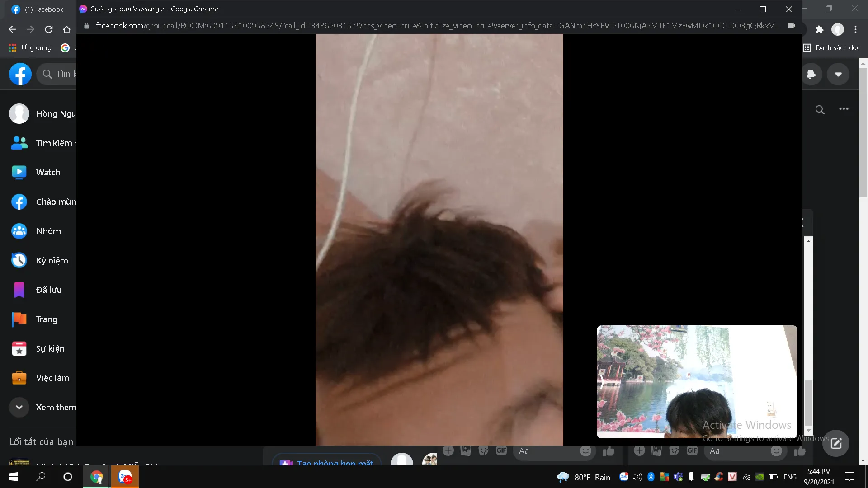Open Đã lưu saved items
Screen dimensions: 868x488
pyautogui.click(x=48, y=290)
